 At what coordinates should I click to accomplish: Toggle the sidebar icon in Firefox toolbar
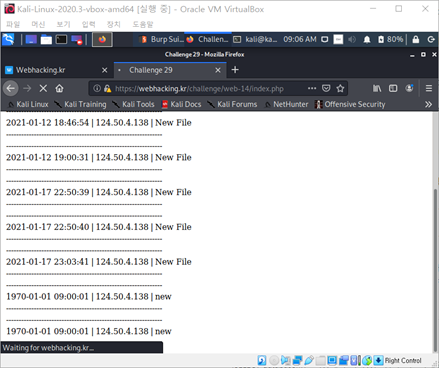393,88
